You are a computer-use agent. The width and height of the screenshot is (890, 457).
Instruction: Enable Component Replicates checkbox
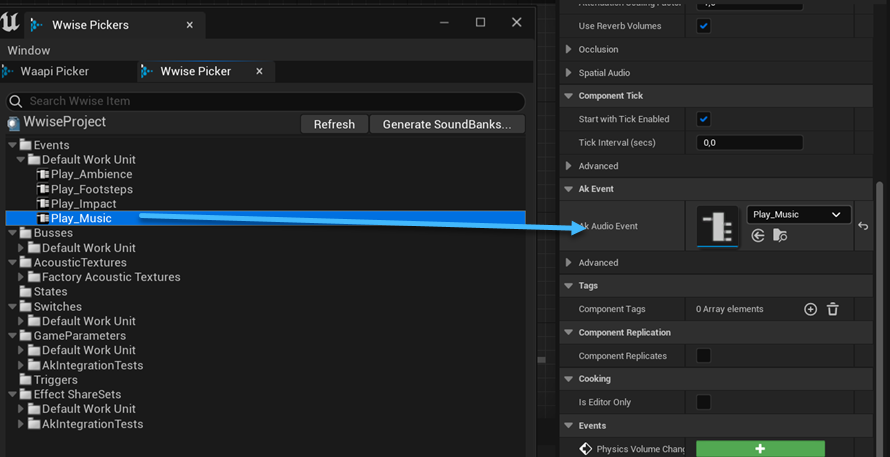pyautogui.click(x=704, y=356)
